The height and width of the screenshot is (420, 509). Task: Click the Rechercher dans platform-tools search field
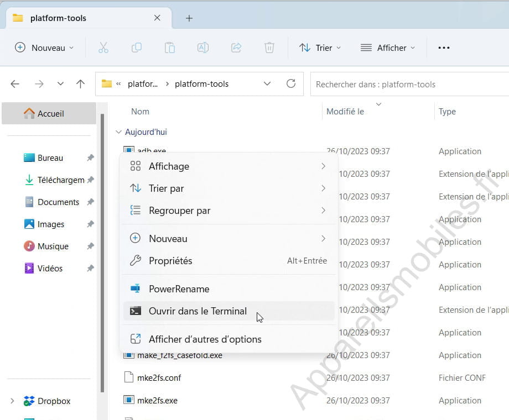[409, 85]
